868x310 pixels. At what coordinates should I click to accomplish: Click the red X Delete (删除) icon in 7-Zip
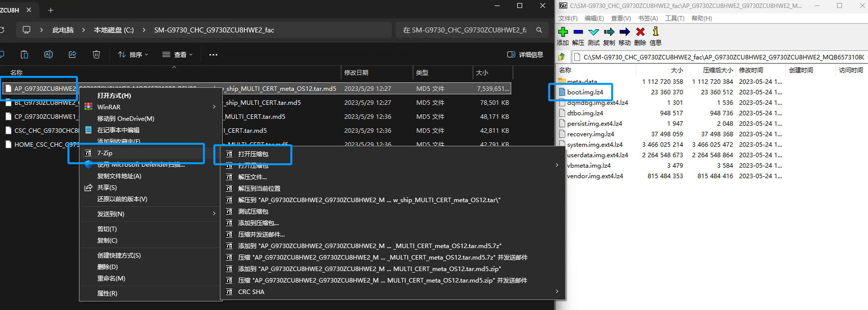coord(640,32)
